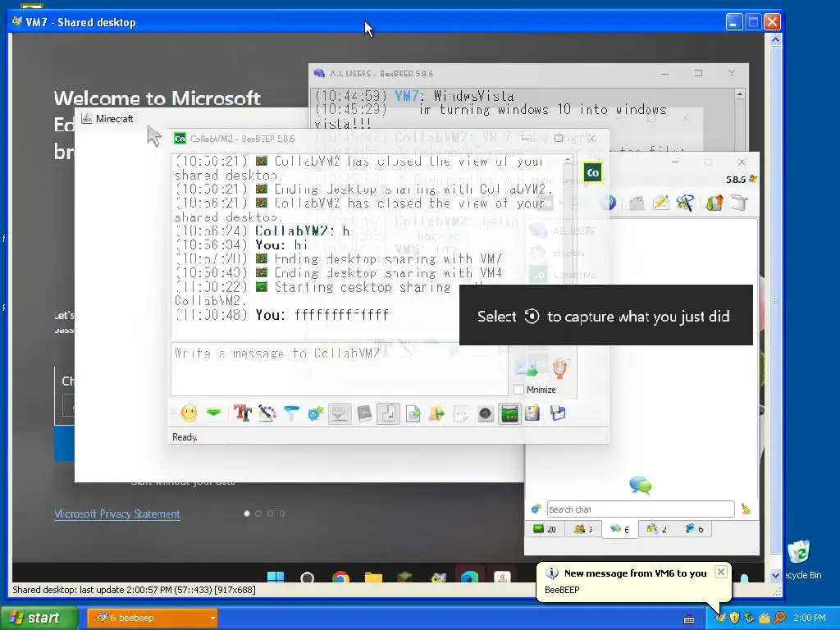Click the grey envelope icon in BeeBEEP main toolbar

[637, 203]
